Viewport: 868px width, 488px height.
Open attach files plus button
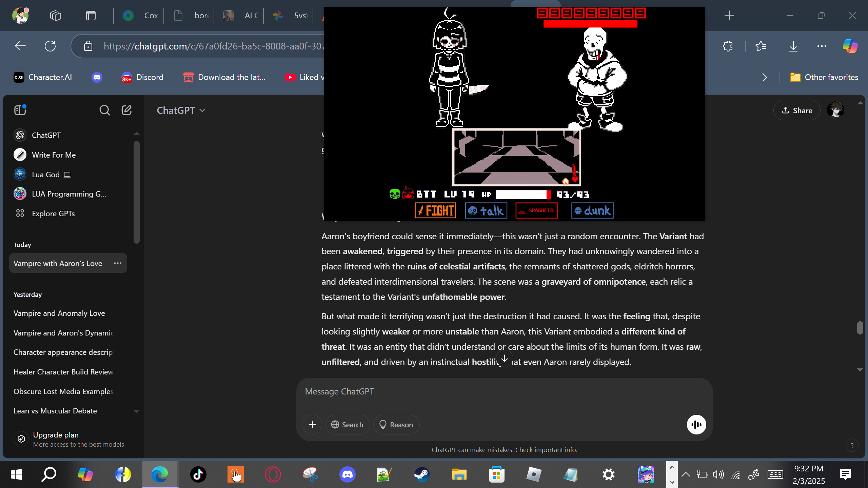point(312,425)
